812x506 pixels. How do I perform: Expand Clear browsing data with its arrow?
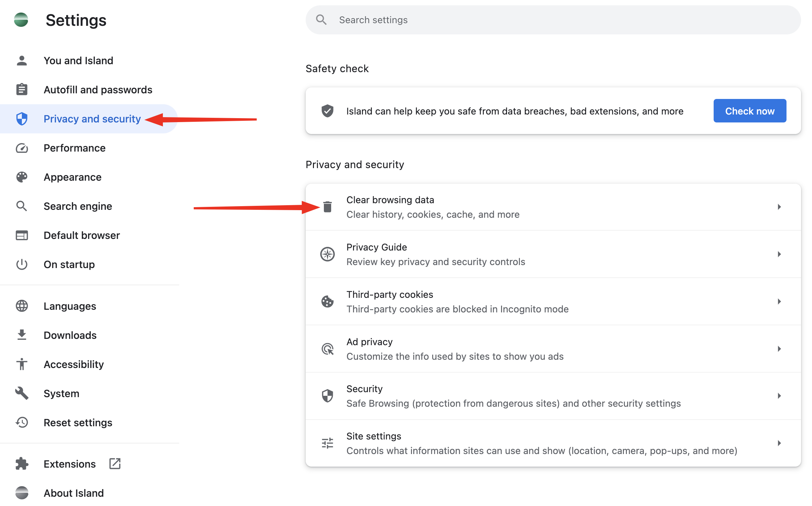779,207
